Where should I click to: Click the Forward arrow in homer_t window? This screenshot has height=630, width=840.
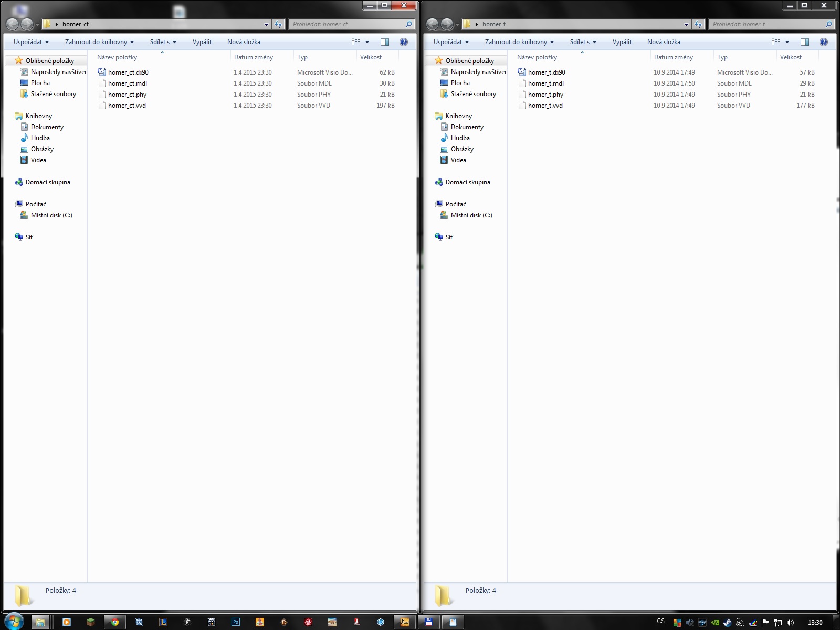coord(447,24)
